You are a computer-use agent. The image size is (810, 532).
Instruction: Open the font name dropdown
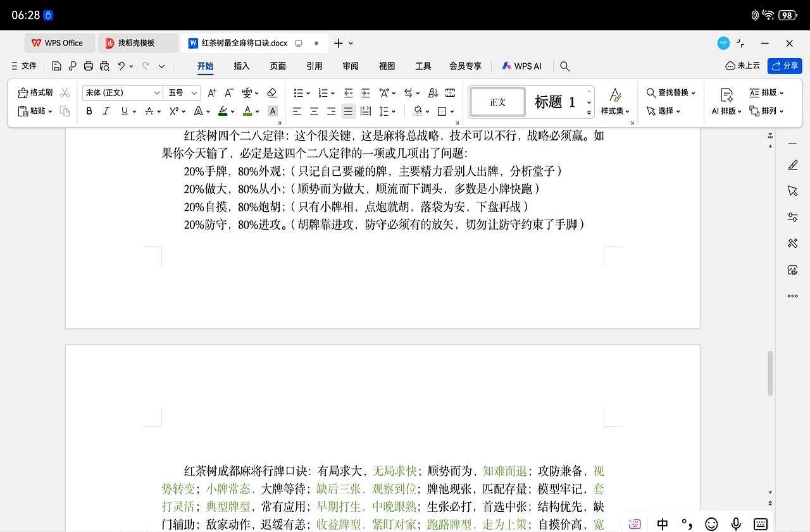coord(121,92)
